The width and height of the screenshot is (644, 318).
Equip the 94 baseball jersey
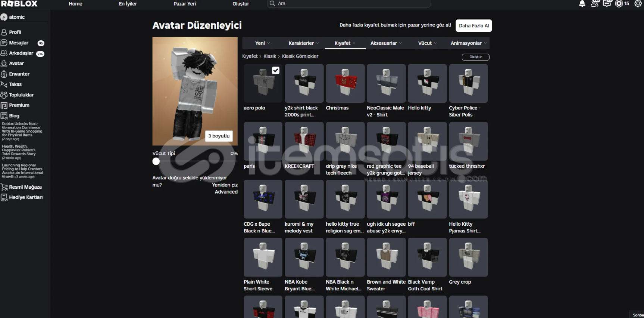pyautogui.click(x=427, y=141)
